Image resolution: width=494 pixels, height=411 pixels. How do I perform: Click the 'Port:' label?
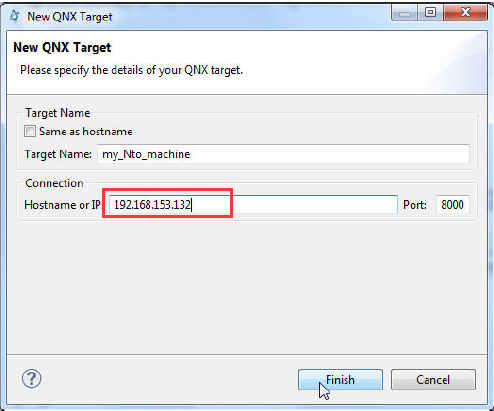[x=415, y=205]
